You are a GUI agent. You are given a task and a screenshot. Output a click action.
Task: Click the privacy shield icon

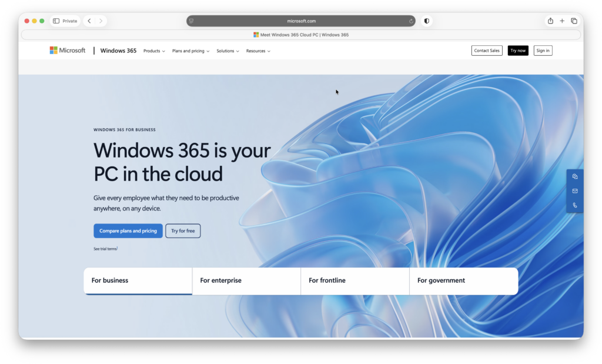(427, 21)
